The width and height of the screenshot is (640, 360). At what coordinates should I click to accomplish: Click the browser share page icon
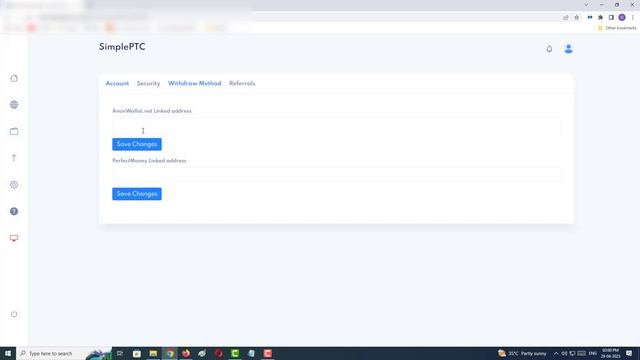pyautogui.click(x=566, y=18)
